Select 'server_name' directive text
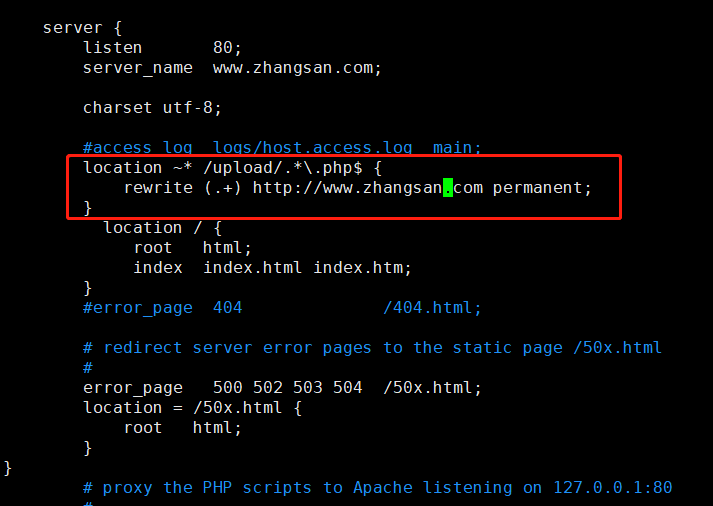 [138, 68]
